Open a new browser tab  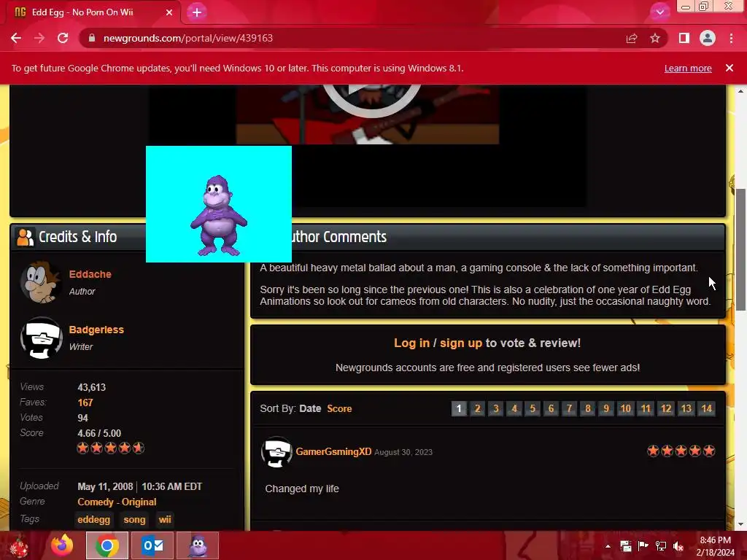pyautogui.click(x=197, y=12)
